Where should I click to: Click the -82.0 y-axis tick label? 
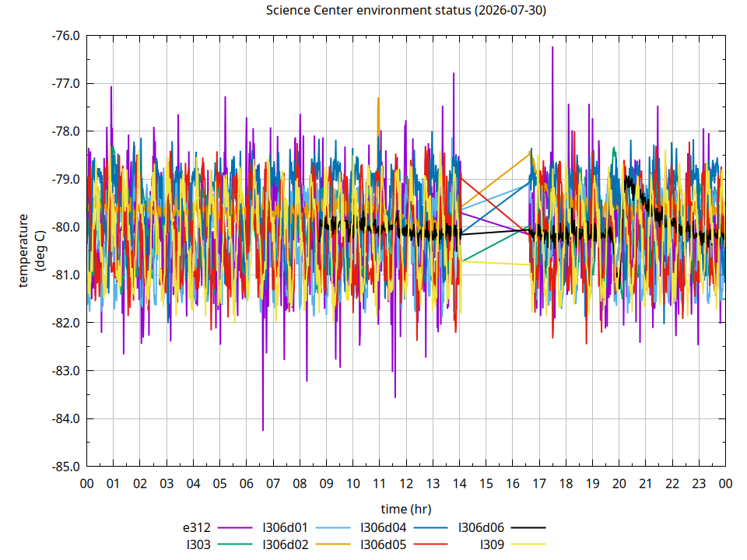coord(65,323)
